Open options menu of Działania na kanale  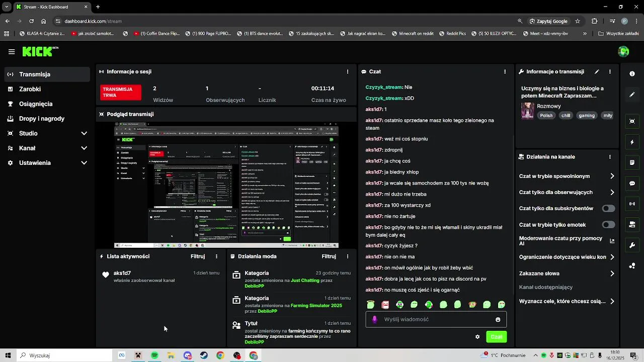610,157
